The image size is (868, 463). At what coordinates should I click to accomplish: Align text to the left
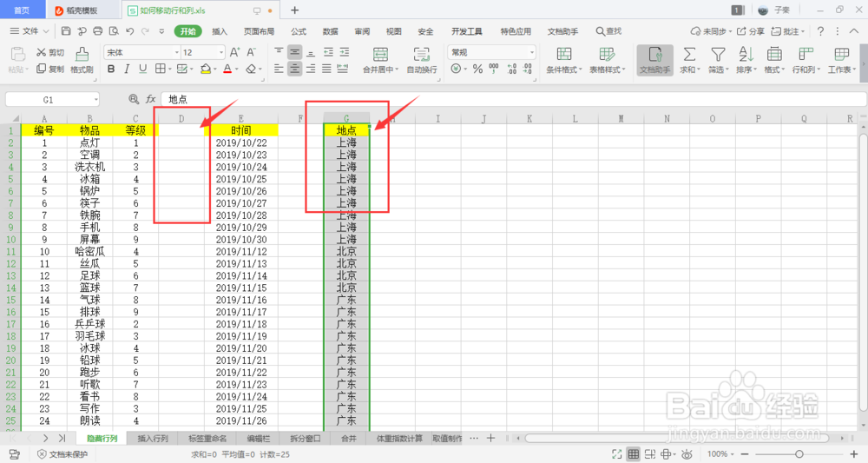(x=279, y=69)
